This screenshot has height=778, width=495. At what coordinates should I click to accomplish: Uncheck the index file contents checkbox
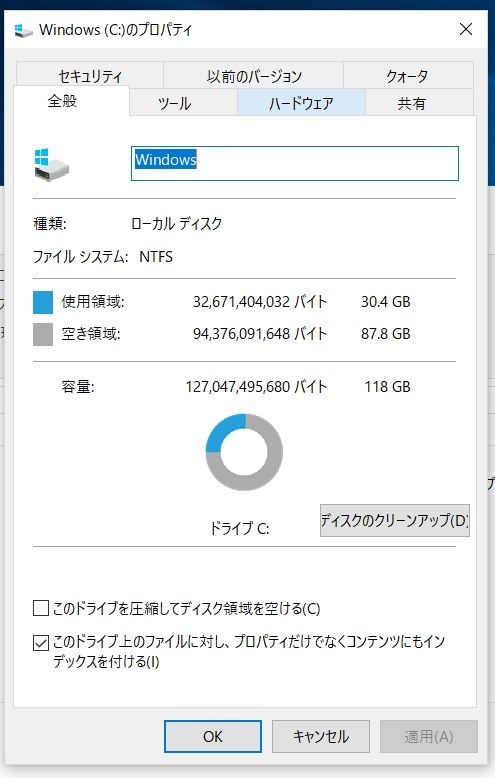tap(41, 643)
